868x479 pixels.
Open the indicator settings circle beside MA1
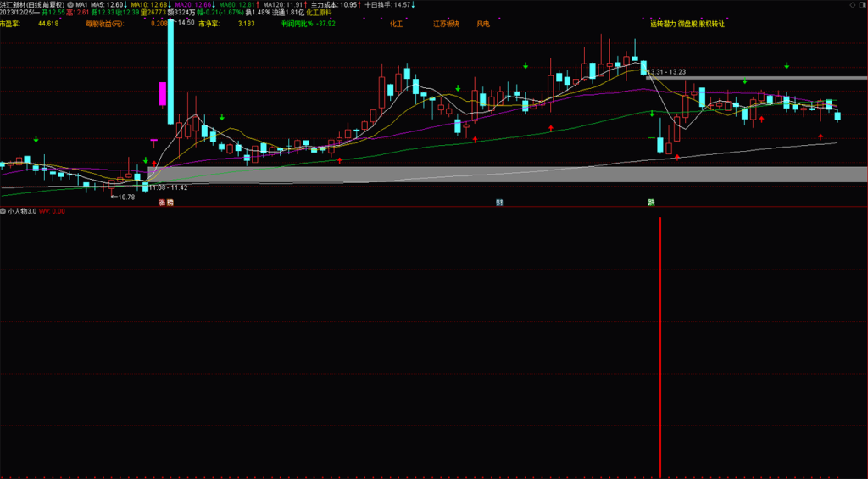[70, 4]
